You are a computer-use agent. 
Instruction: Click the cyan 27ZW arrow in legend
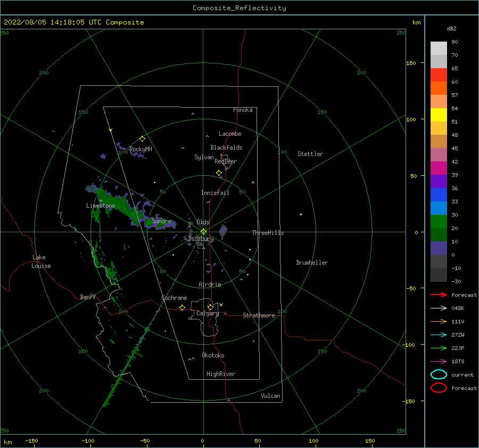[x=439, y=335]
